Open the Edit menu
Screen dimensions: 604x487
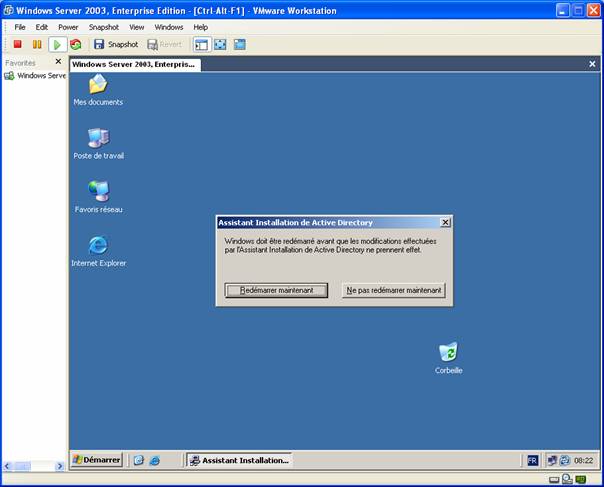pyautogui.click(x=42, y=27)
